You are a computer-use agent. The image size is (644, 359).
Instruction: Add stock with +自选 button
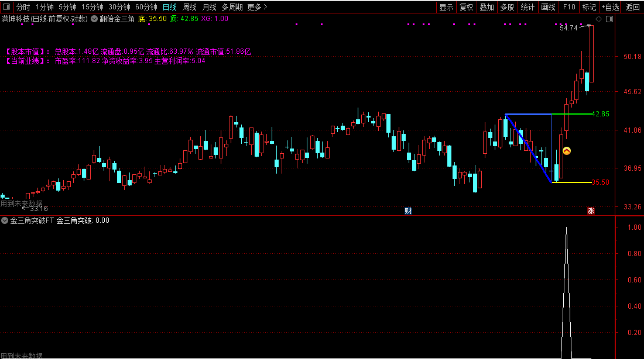[610, 7]
